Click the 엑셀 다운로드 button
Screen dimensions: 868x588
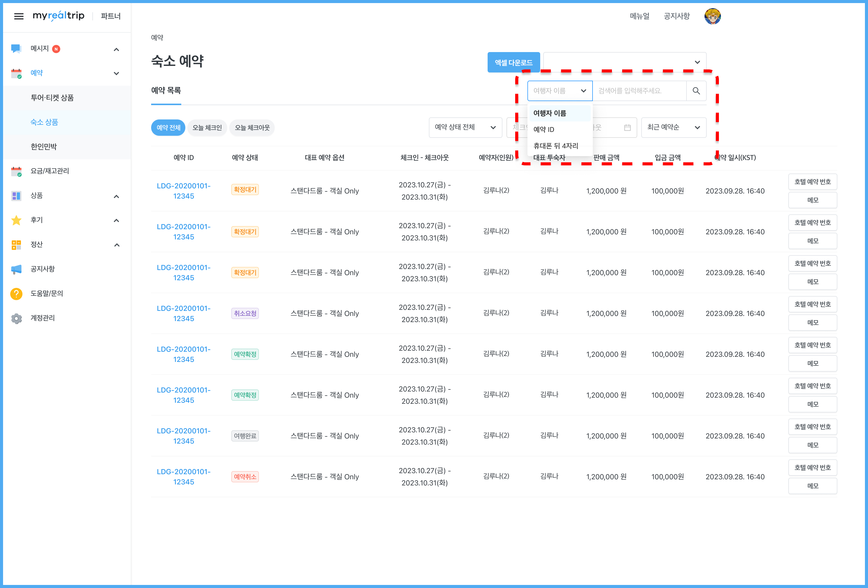514,62
